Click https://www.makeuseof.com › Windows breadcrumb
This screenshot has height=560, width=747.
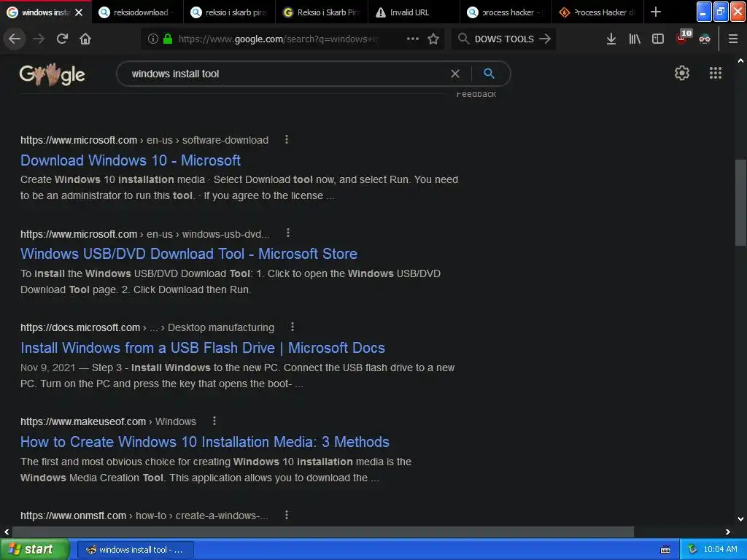108,422
